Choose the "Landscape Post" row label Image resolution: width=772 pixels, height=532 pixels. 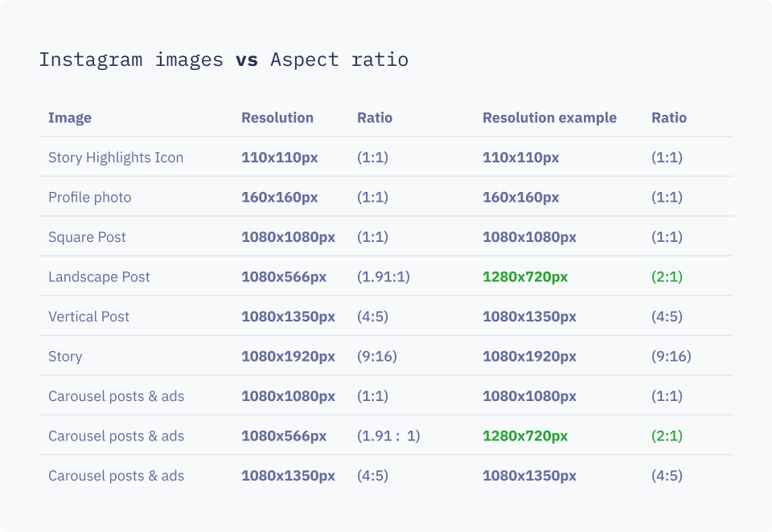99,276
